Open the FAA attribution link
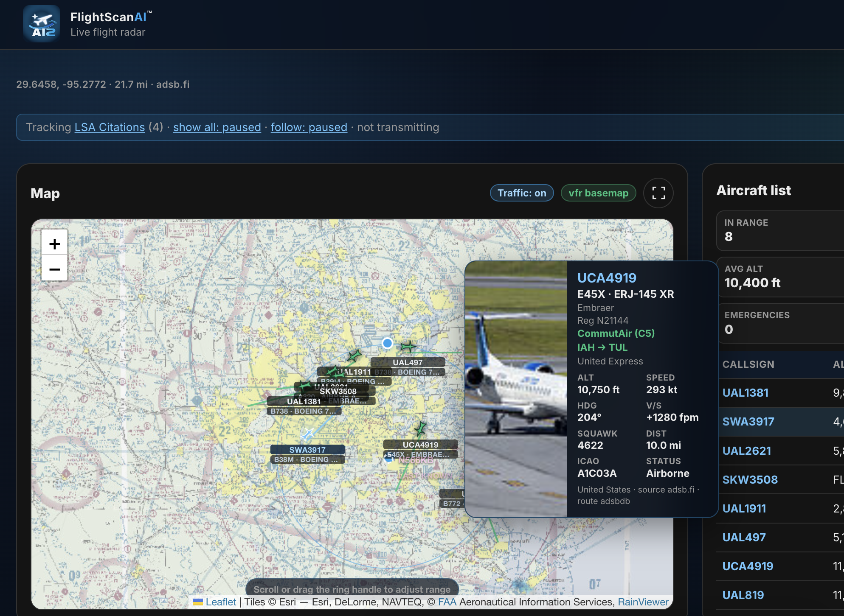Image resolution: width=844 pixels, height=616 pixels. pyautogui.click(x=447, y=602)
